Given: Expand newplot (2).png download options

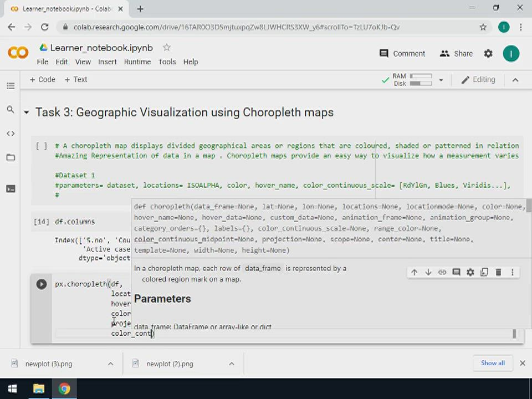Looking at the screenshot, I should pos(232,364).
